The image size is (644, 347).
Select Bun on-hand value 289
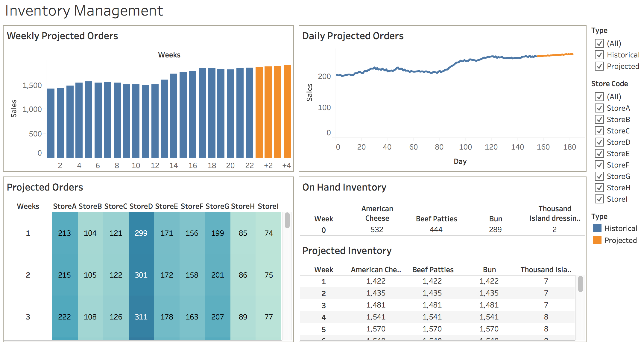coord(495,229)
